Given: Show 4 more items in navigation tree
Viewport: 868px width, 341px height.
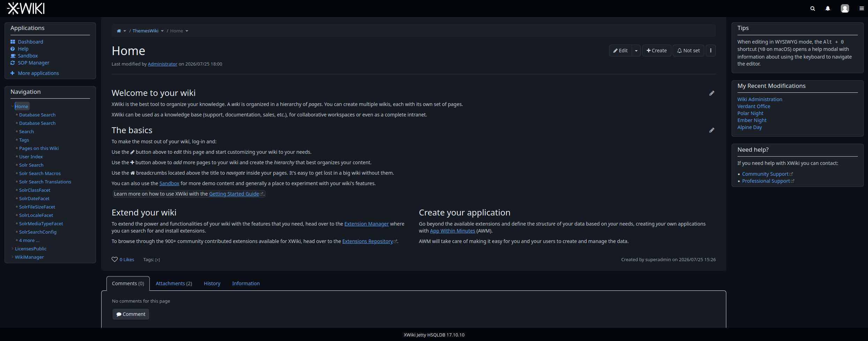Looking at the screenshot, I should (29, 240).
